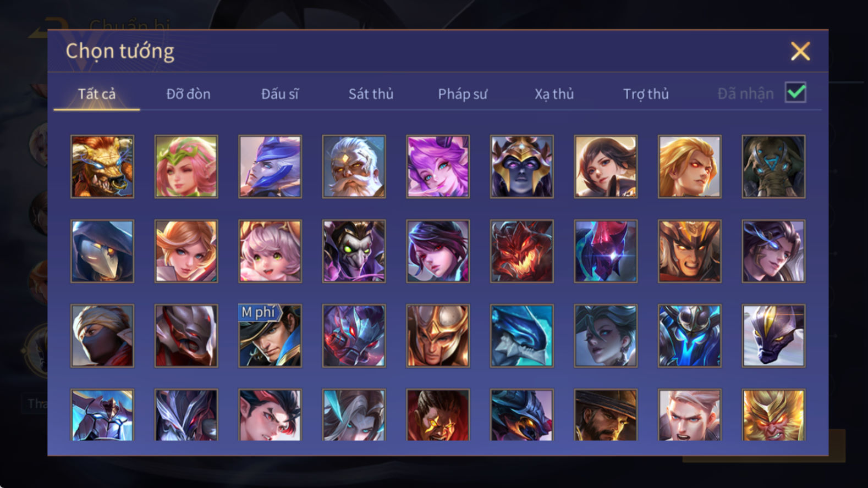868x488 pixels.
Task: Choose the white-bearded old man hero
Action: pos(354,167)
